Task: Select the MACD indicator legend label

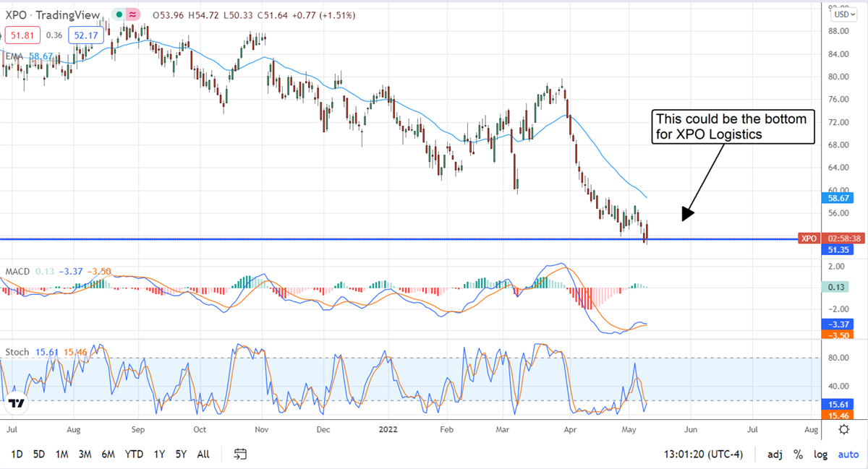Action: point(17,271)
